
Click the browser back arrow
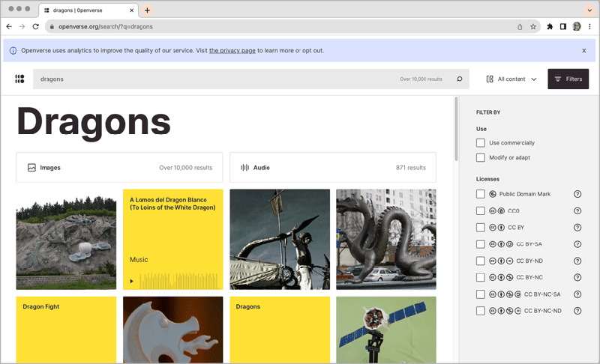pos(9,26)
